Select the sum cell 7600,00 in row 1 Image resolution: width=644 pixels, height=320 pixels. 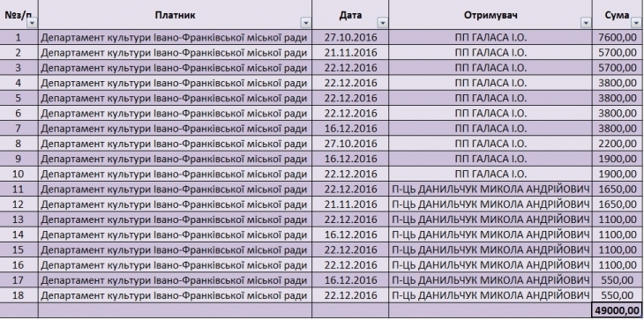(x=618, y=37)
